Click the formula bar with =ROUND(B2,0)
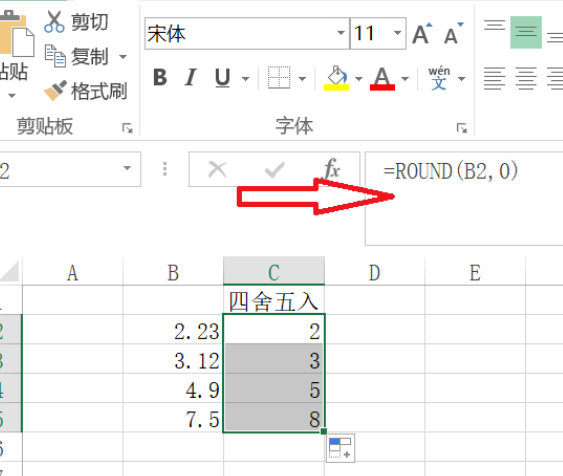Viewport: 563px width, 476px height. [x=464, y=199]
